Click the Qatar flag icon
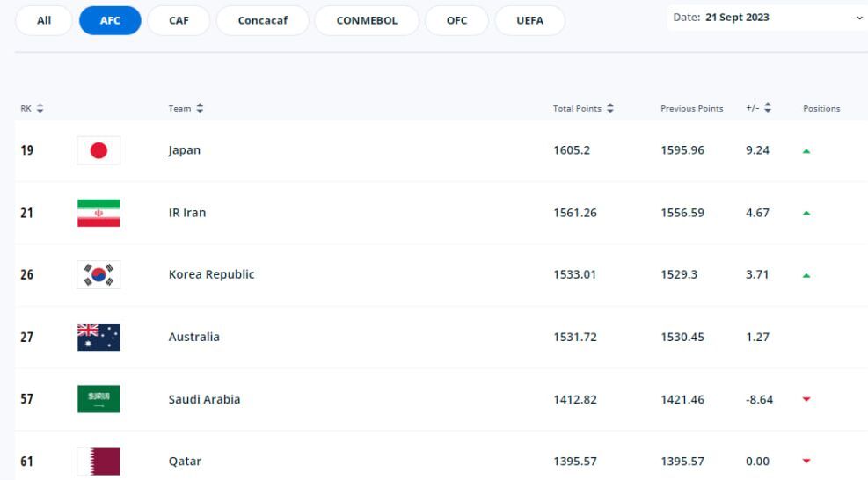The image size is (868, 480). [98, 462]
